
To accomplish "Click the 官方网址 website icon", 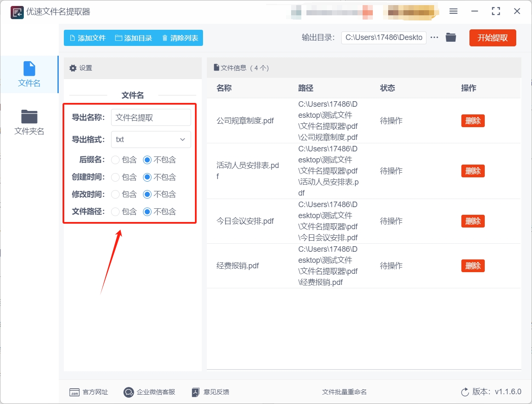I will pos(74,392).
